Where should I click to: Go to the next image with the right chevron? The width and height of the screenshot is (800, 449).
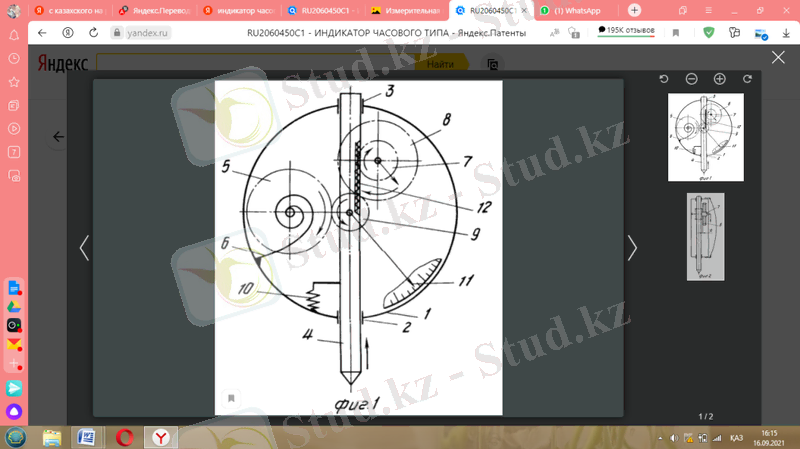pyautogui.click(x=632, y=247)
